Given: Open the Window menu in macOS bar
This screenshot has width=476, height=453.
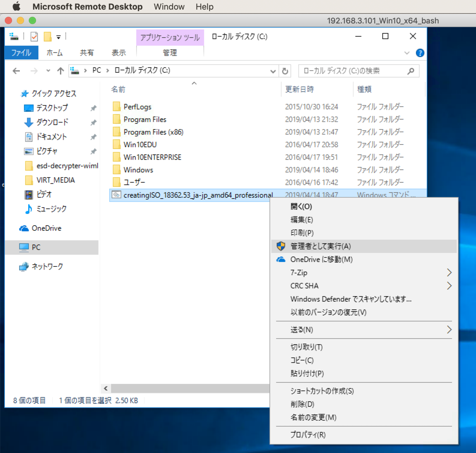Looking at the screenshot, I should [x=169, y=7].
